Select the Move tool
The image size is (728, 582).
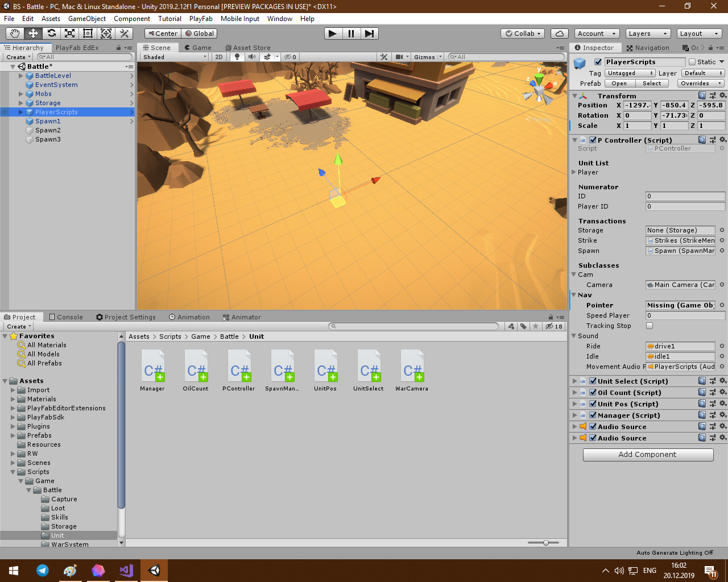click(34, 34)
